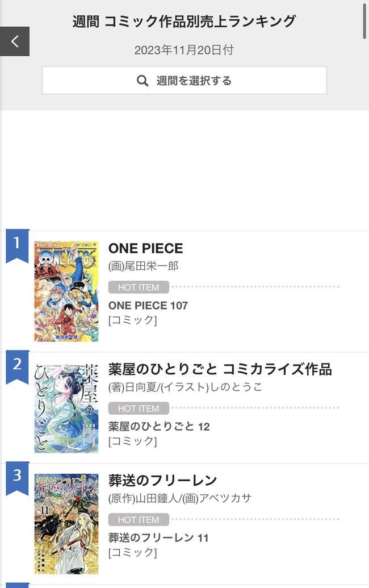Click the vertical scrollbar thumb

(364, 20)
